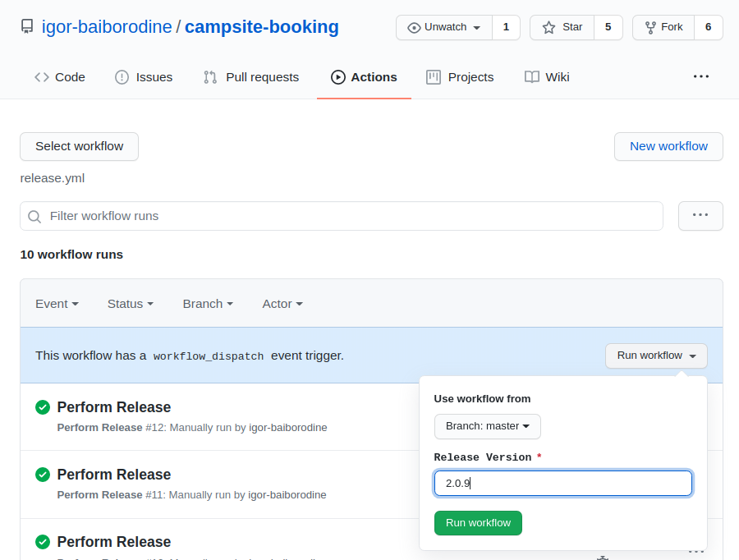Click the Projects board icon
This screenshot has width=739, height=560.
(x=434, y=77)
